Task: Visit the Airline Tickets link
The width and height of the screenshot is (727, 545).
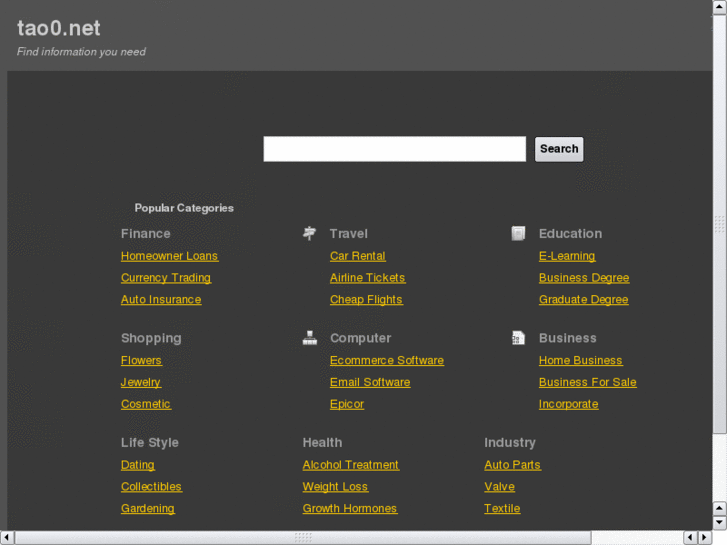Action: coord(367,278)
